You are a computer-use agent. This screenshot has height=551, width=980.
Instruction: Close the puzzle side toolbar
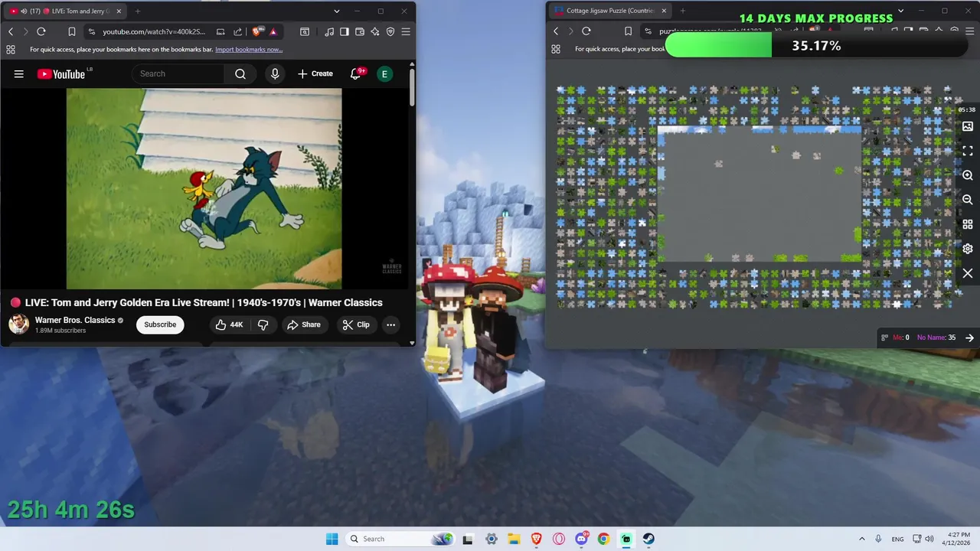pos(968,273)
